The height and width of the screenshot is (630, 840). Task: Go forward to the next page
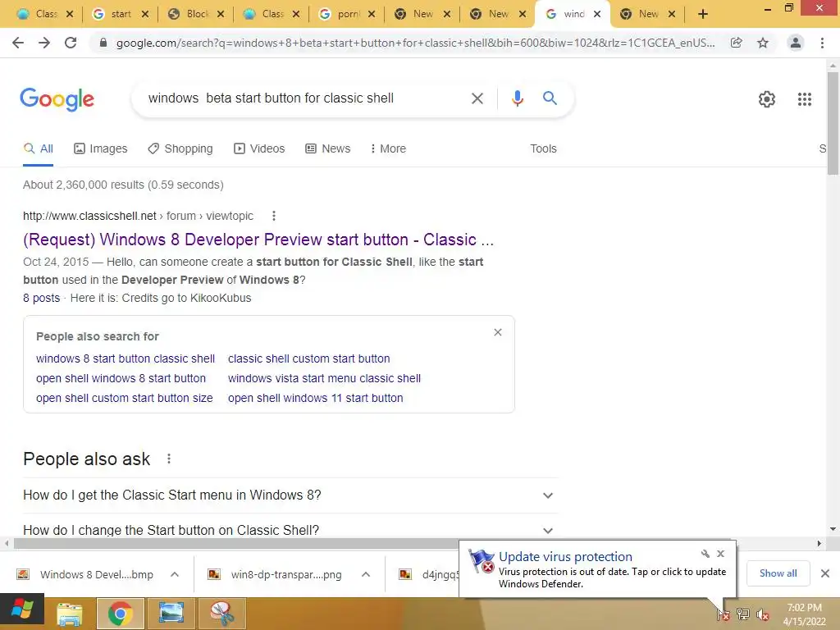(x=44, y=43)
